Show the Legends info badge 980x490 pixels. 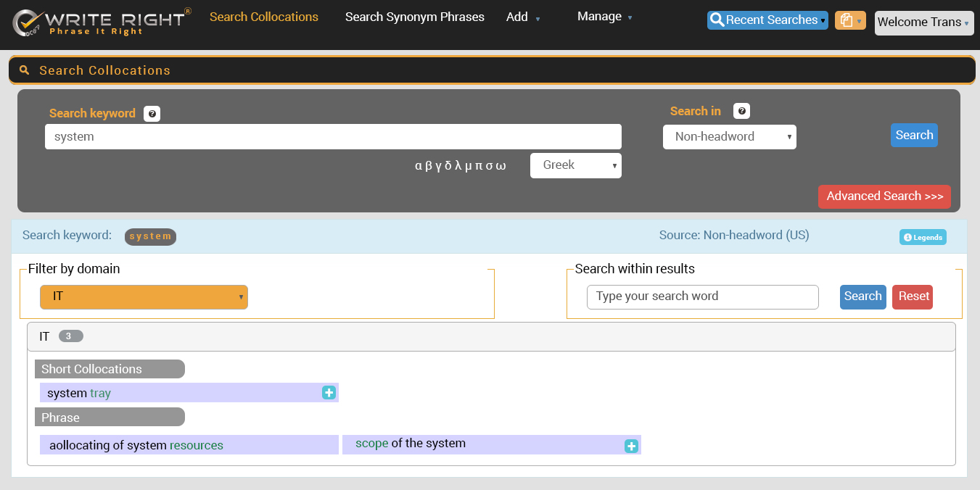click(x=923, y=237)
